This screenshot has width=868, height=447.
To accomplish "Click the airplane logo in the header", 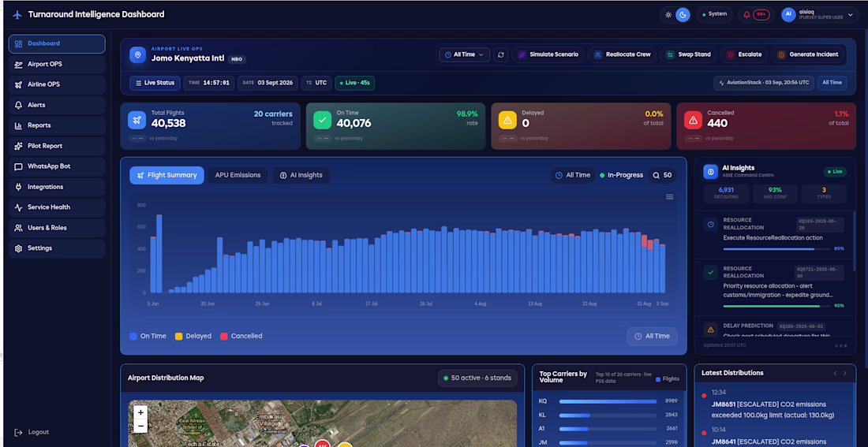I will click(x=17, y=14).
